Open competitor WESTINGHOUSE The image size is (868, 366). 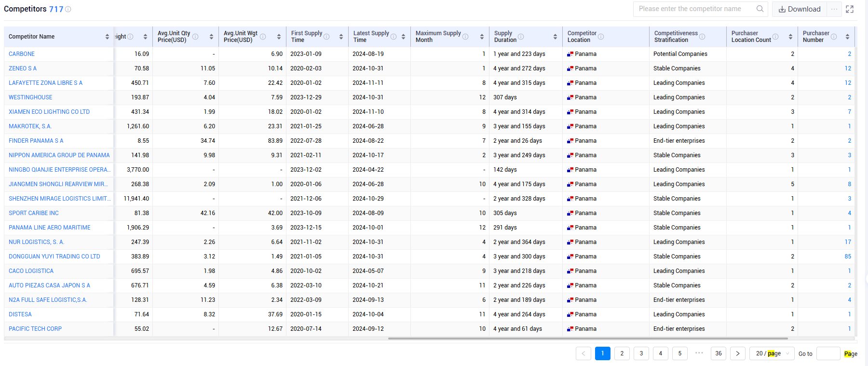(30, 97)
